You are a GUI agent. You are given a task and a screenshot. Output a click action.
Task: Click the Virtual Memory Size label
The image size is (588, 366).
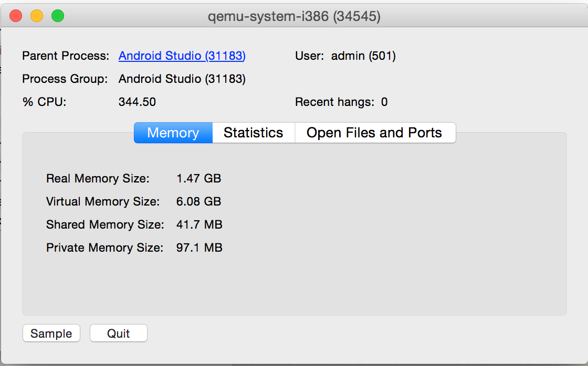[103, 201]
